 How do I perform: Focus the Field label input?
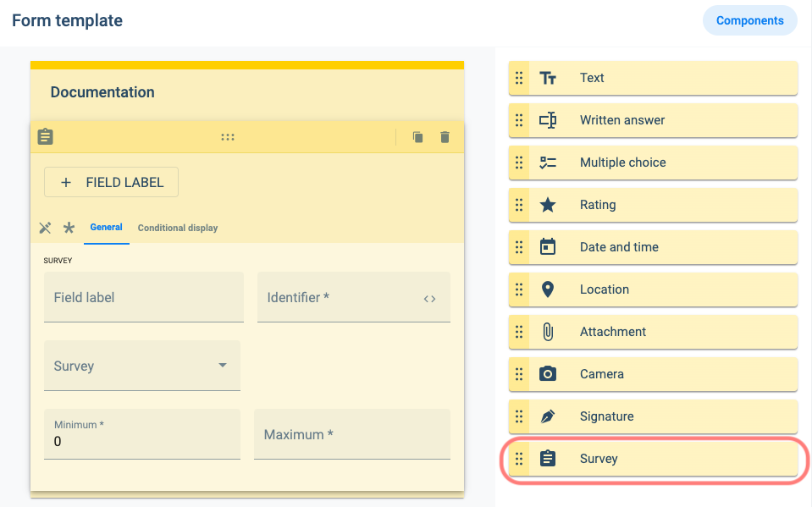point(143,298)
